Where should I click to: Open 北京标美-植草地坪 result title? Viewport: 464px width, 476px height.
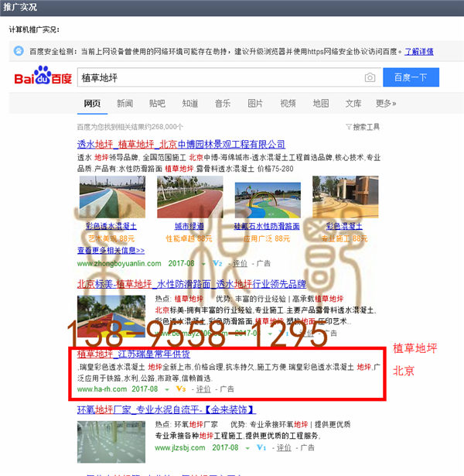[x=192, y=284]
